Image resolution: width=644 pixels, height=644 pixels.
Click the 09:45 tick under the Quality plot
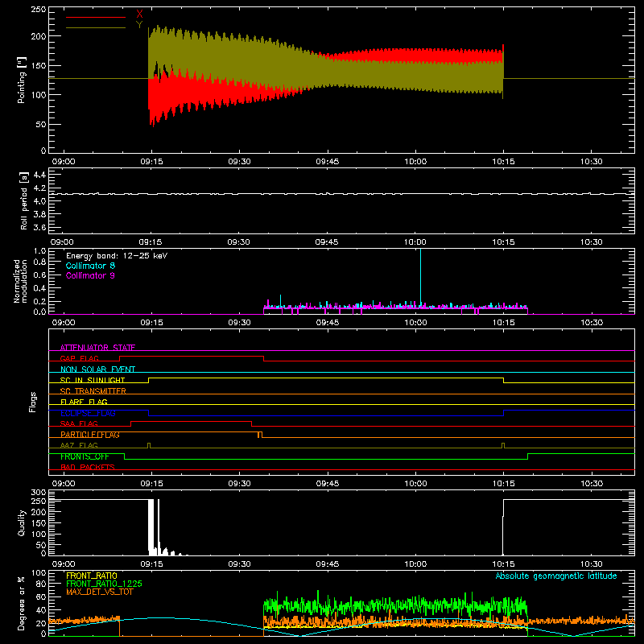click(x=328, y=564)
